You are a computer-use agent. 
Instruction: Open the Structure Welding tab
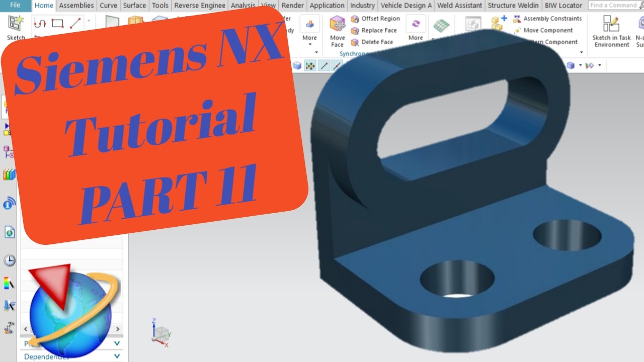point(513,6)
